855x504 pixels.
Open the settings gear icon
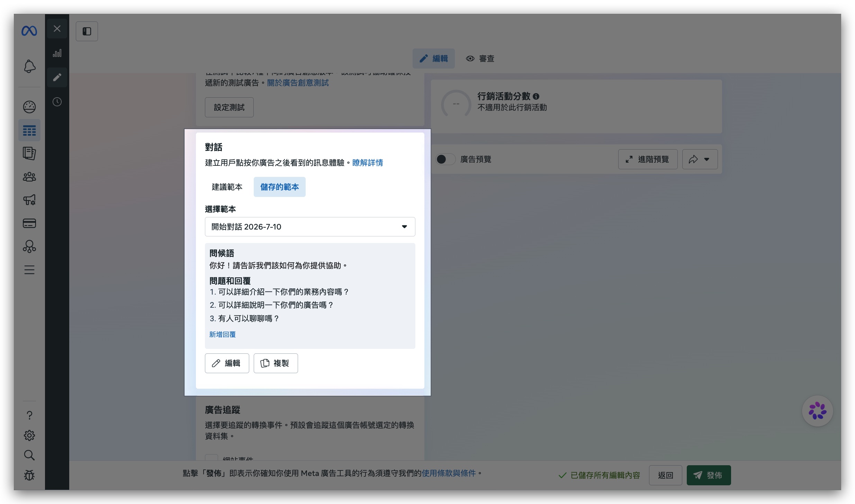pyautogui.click(x=29, y=435)
